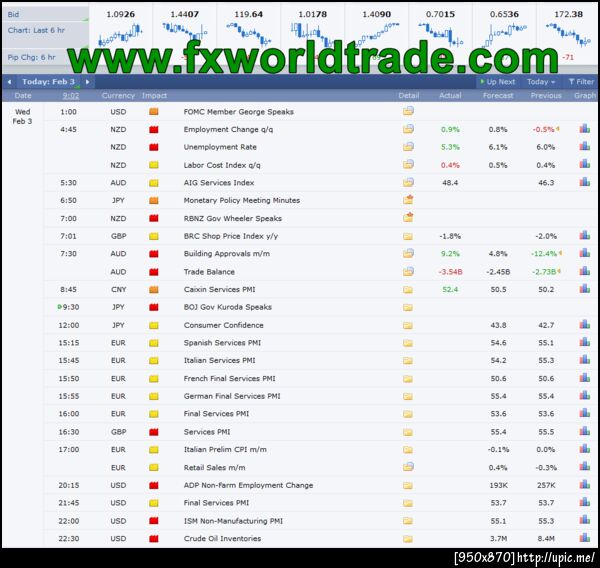This screenshot has width=600, height=568.
Task: Open chart thumbnail for 172.38 pair
Action: tap(568, 34)
